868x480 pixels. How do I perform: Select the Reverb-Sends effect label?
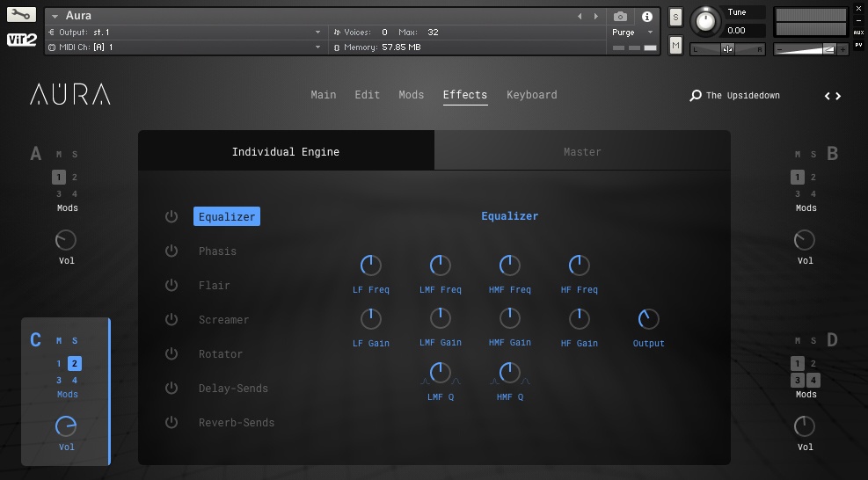point(237,423)
